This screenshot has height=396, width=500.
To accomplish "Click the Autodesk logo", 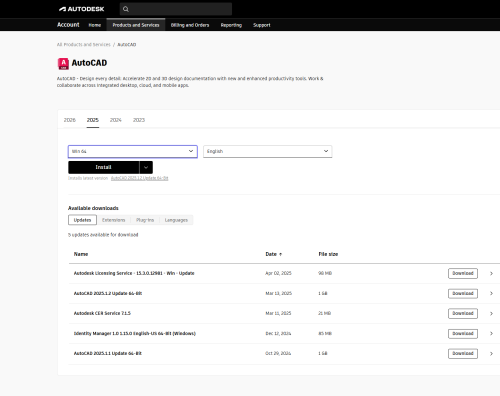I will click(x=82, y=9).
